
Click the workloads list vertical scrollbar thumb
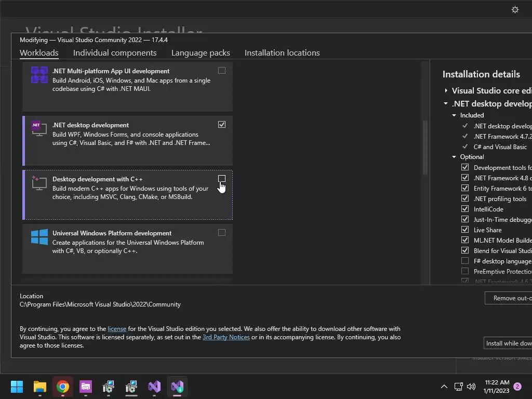point(425,148)
